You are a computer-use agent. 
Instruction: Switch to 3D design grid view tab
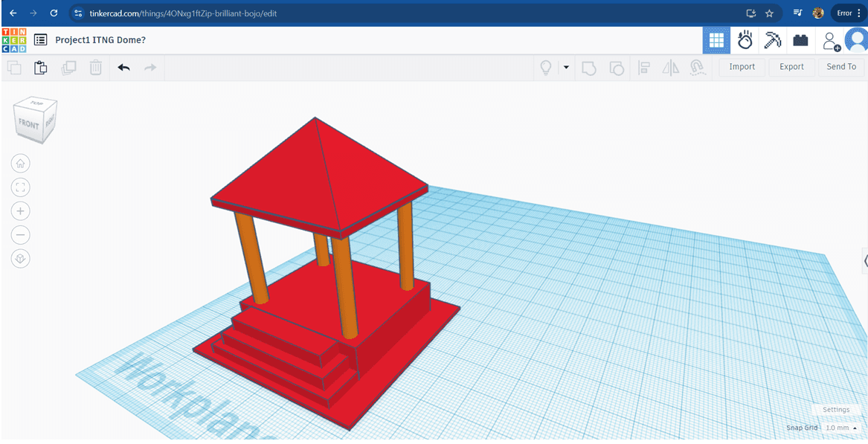tap(716, 40)
